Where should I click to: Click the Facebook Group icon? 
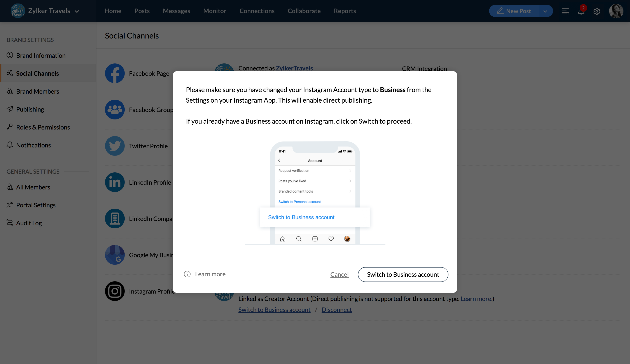(115, 110)
